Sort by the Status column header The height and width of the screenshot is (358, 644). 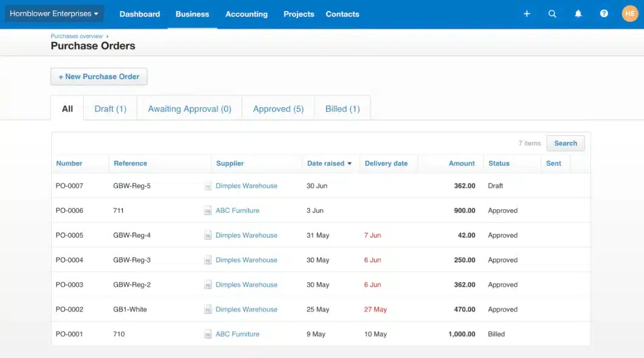click(x=499, y=164)
